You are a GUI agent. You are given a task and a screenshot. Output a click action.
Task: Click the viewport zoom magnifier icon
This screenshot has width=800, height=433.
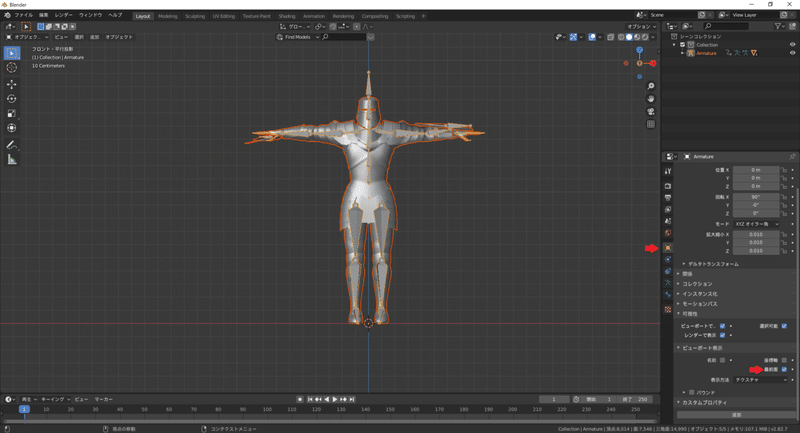coord(651,86)
